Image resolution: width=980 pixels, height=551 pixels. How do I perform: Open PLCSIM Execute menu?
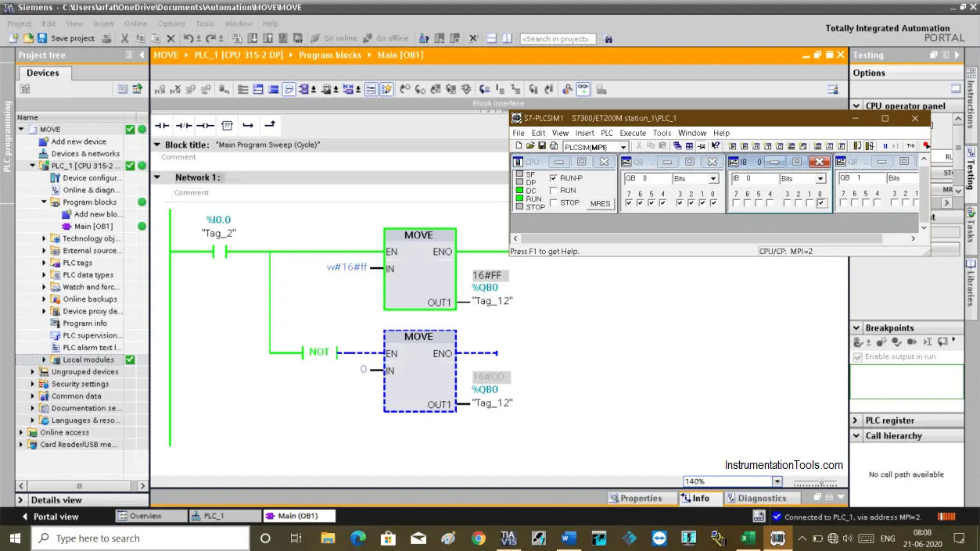tap(633, 133)
